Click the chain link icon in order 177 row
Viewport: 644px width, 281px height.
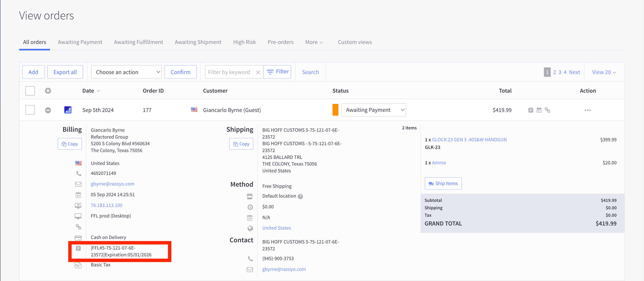547,110
